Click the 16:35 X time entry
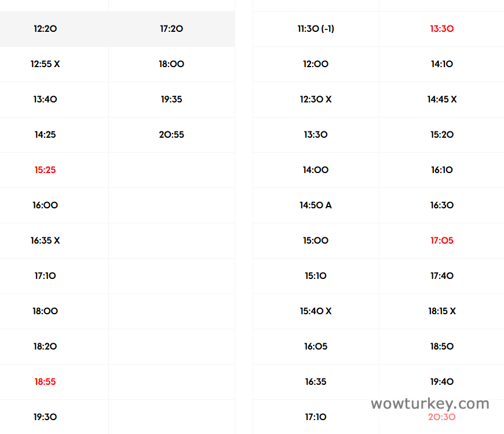Viewport: 504px width, 434px height. click(x=45, y=241)
